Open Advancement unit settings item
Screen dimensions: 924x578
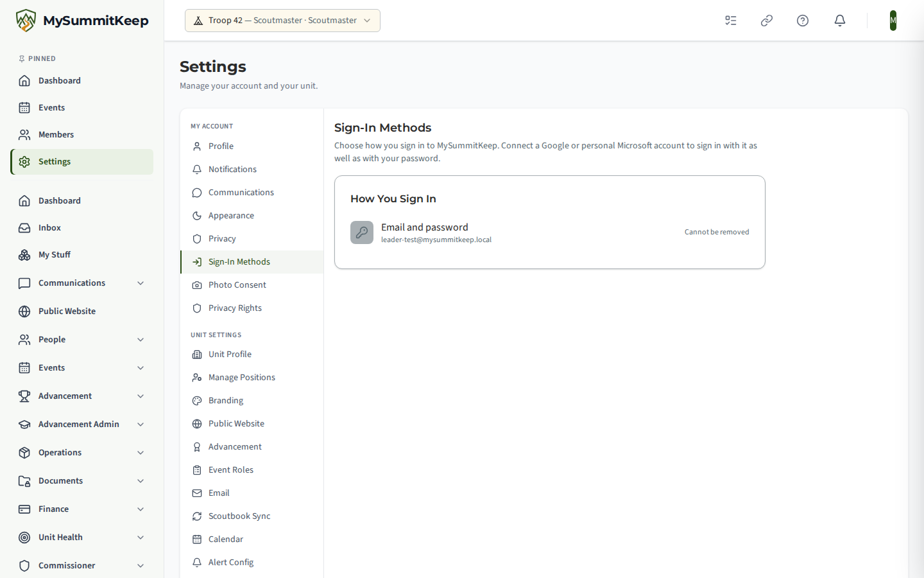pos(252,447)
